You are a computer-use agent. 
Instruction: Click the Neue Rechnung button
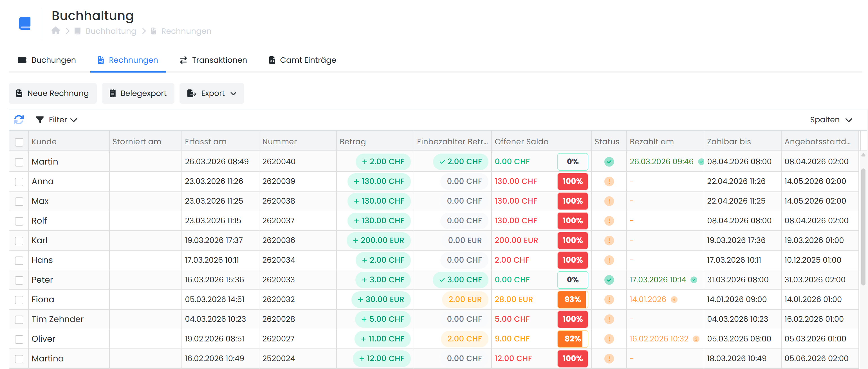tap(53, 93)
